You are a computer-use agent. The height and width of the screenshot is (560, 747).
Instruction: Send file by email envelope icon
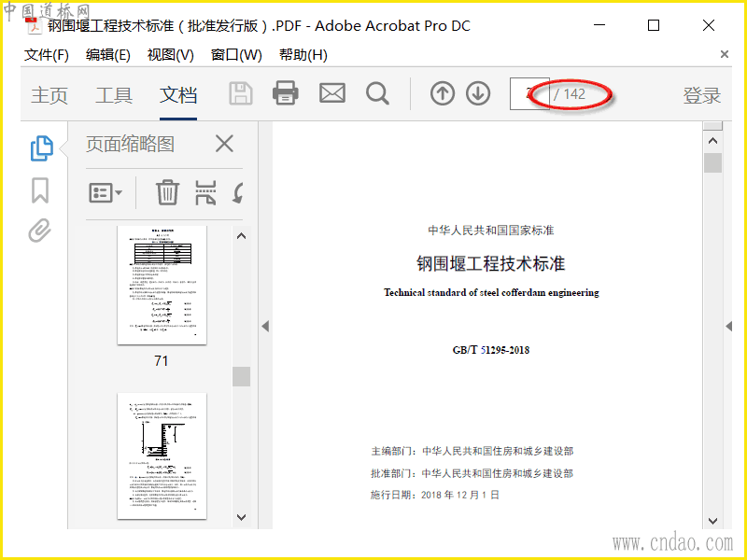(332, 93)
